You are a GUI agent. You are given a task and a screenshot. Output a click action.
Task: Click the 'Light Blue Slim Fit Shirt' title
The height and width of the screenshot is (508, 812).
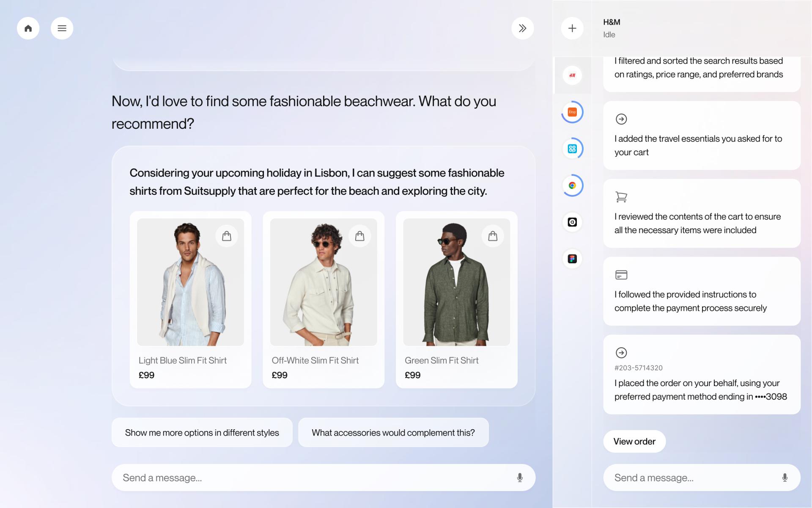pos(183,360)
